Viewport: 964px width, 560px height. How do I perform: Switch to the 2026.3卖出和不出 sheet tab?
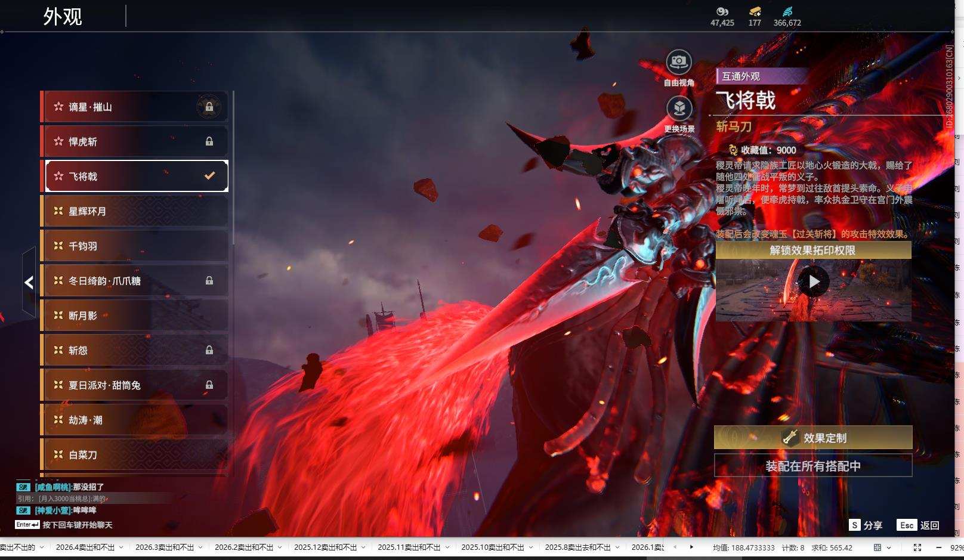pos(165,547)
